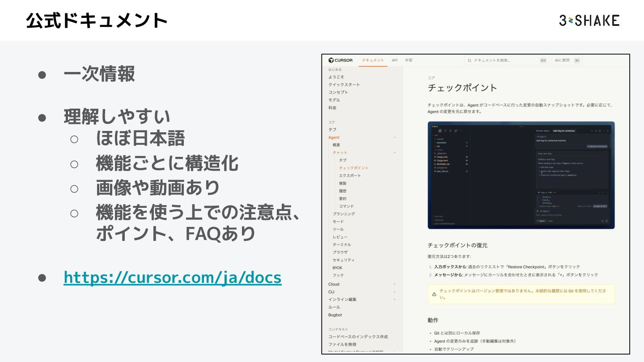Open ツール in sidebar

pos(338,229)
